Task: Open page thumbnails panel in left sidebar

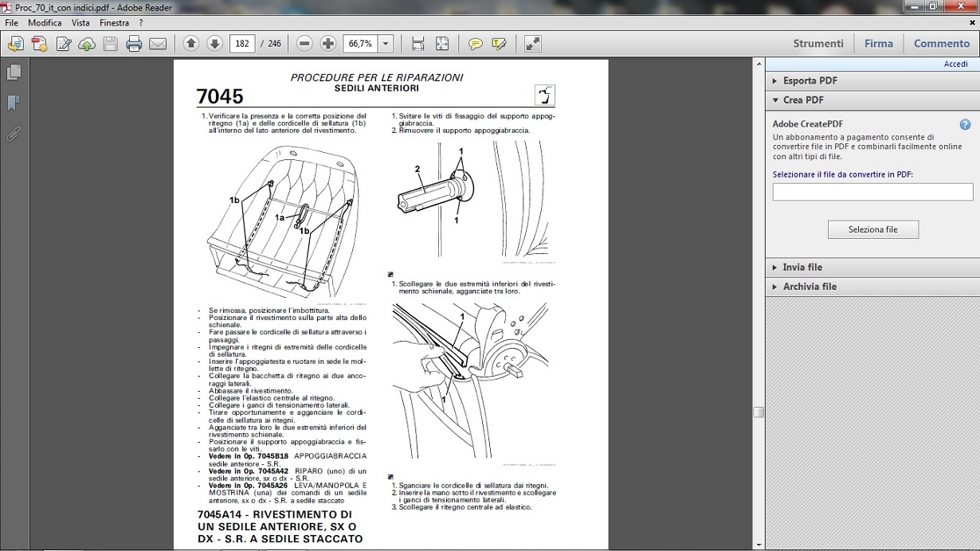Action: point(14,72)
